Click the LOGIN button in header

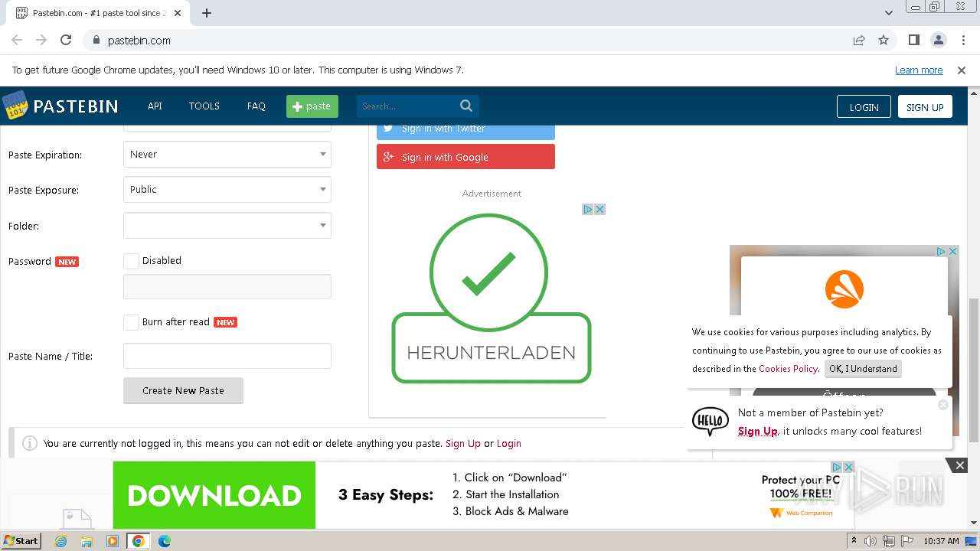pos(864,107)
